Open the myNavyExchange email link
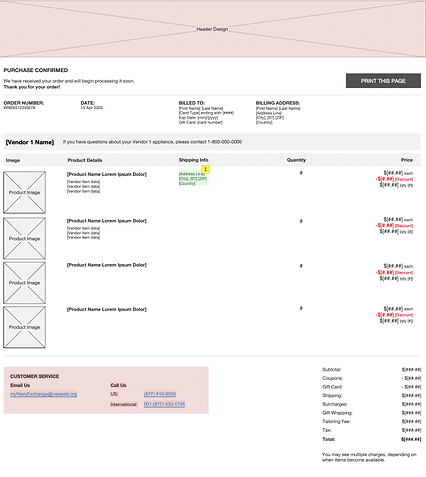Screen dimensions: 426x477 [44, 394]
